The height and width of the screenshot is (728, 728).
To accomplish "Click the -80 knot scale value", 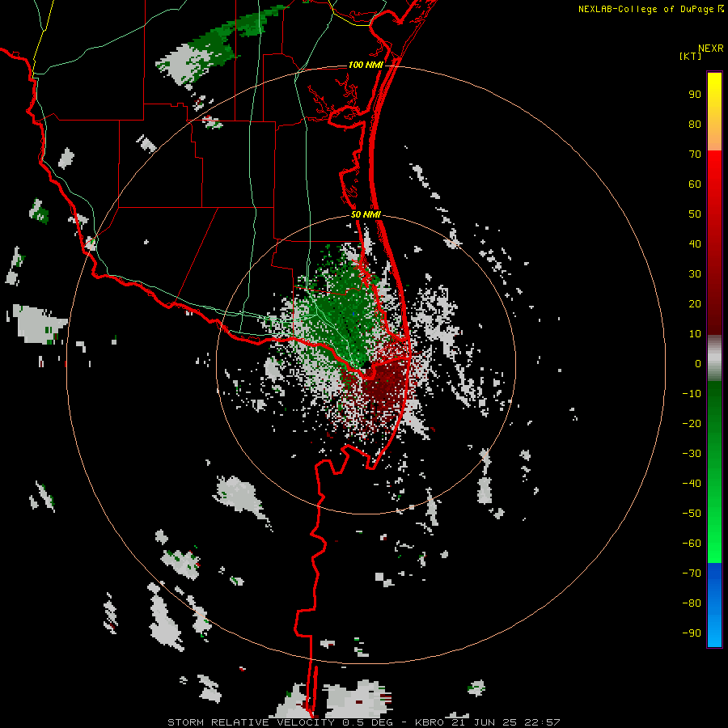I will click(x=692, y=603).
